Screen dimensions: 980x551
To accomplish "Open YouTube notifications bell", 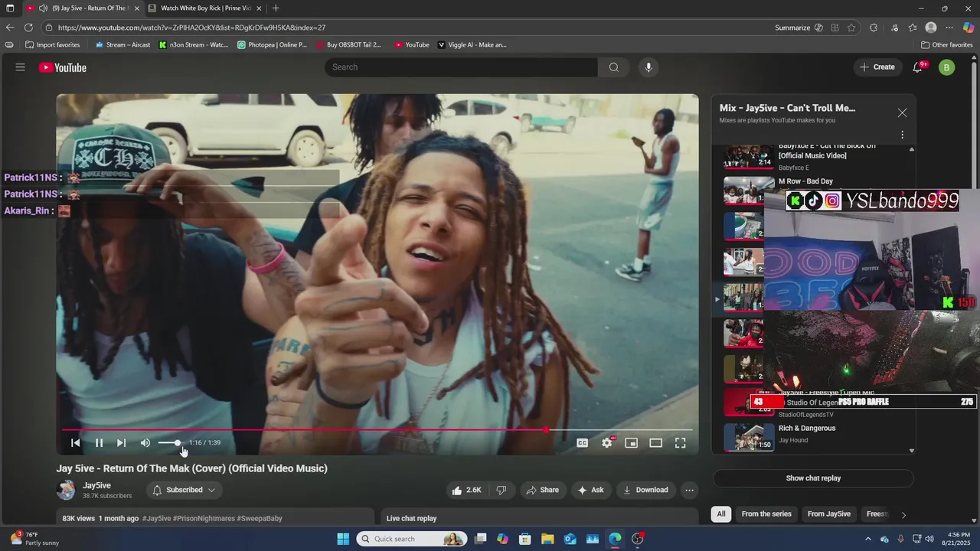I will pos(917,67).
